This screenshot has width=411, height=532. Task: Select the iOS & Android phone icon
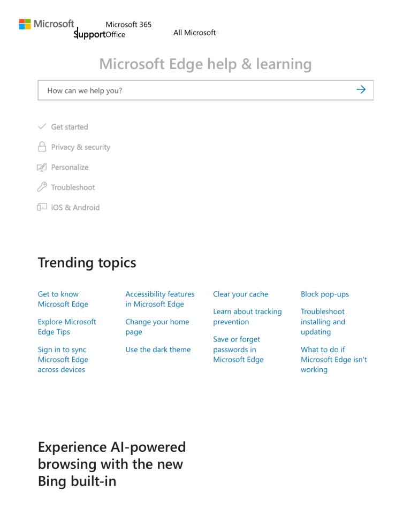point(42,207)
